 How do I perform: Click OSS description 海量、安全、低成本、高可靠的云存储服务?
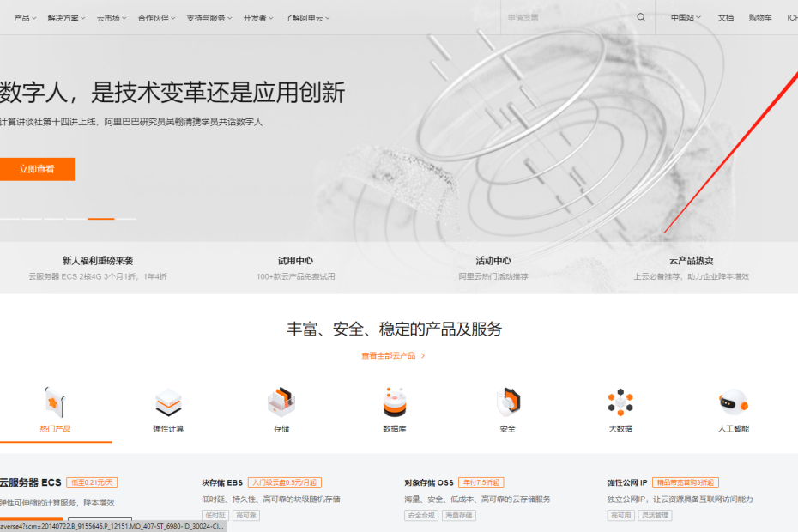477,499
